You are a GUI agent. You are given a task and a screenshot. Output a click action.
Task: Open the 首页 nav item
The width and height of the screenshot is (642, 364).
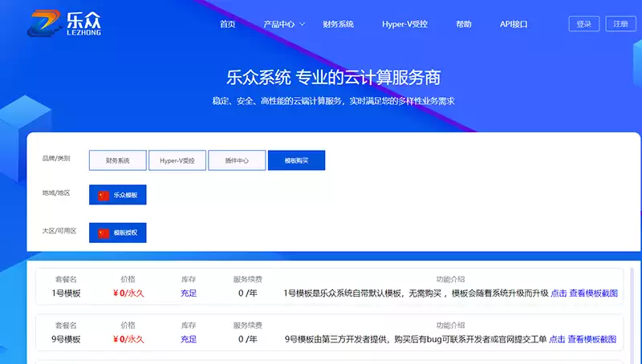(x=228, y=24)
